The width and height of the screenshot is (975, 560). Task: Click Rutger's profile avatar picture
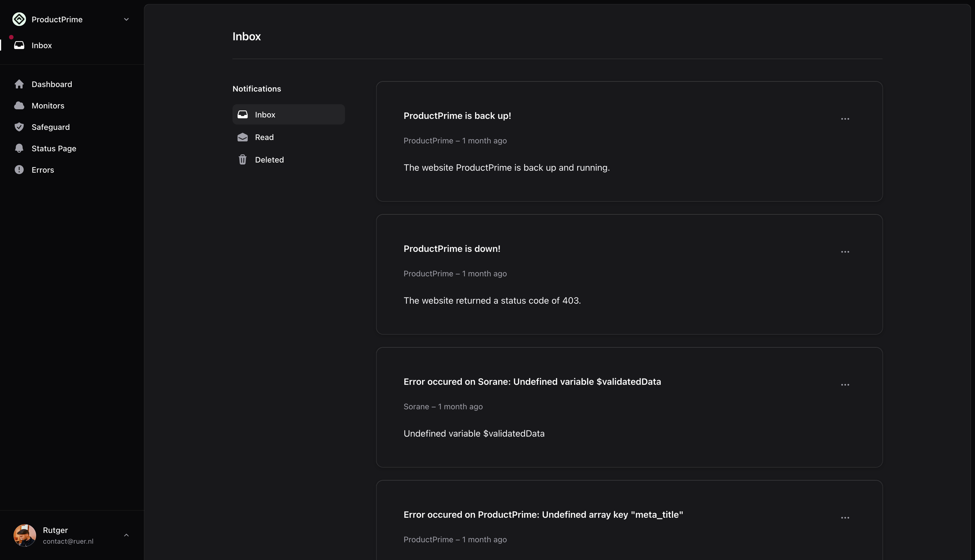tap(25, 535)
